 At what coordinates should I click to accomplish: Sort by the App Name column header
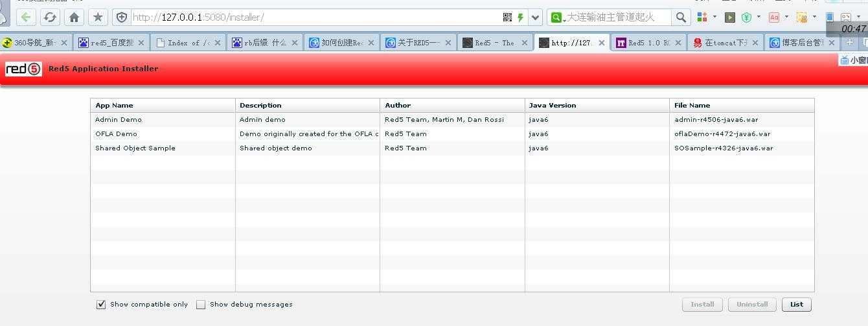(x=163, y=105)
